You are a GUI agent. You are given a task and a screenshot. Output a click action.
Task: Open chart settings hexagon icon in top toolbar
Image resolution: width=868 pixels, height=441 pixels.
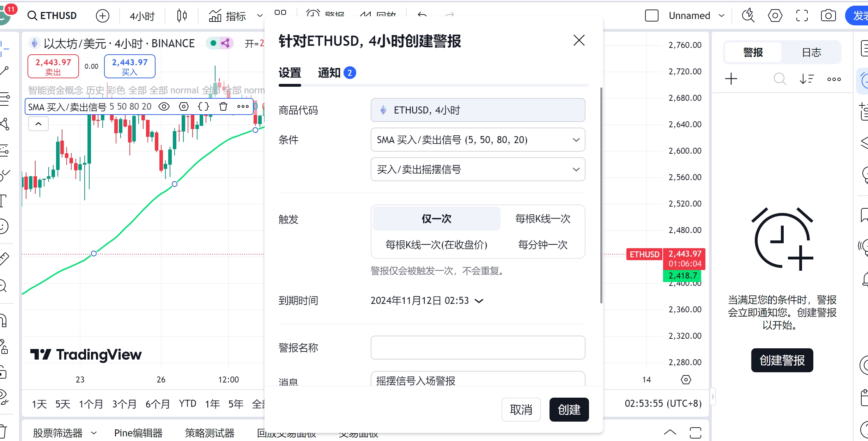click(775, 16)
